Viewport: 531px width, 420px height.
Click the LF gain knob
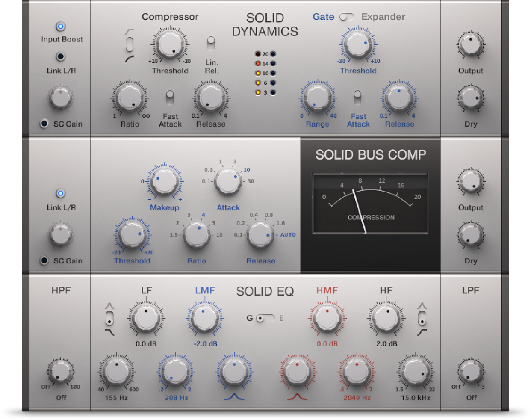coord(146,319)
